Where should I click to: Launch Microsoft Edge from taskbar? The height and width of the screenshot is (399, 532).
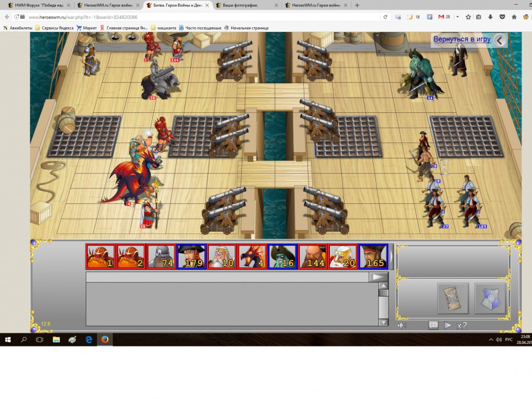pos(89,340)
